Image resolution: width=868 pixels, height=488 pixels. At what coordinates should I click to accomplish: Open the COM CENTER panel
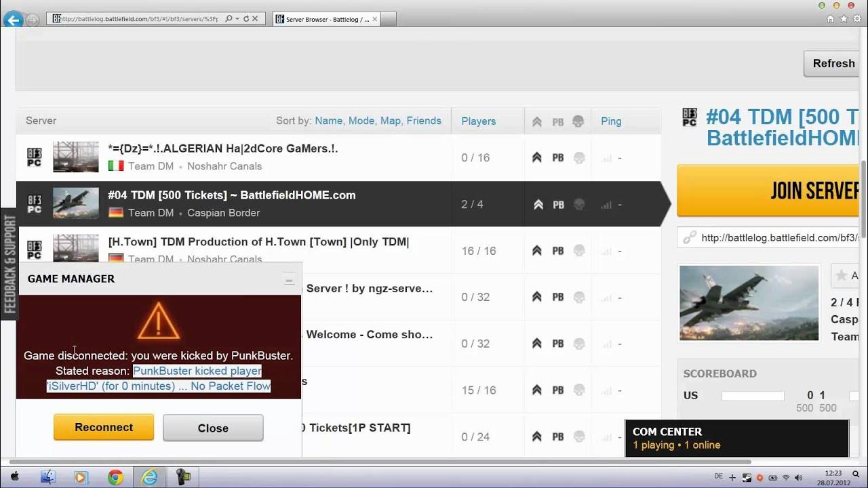[x=736, y=438]
